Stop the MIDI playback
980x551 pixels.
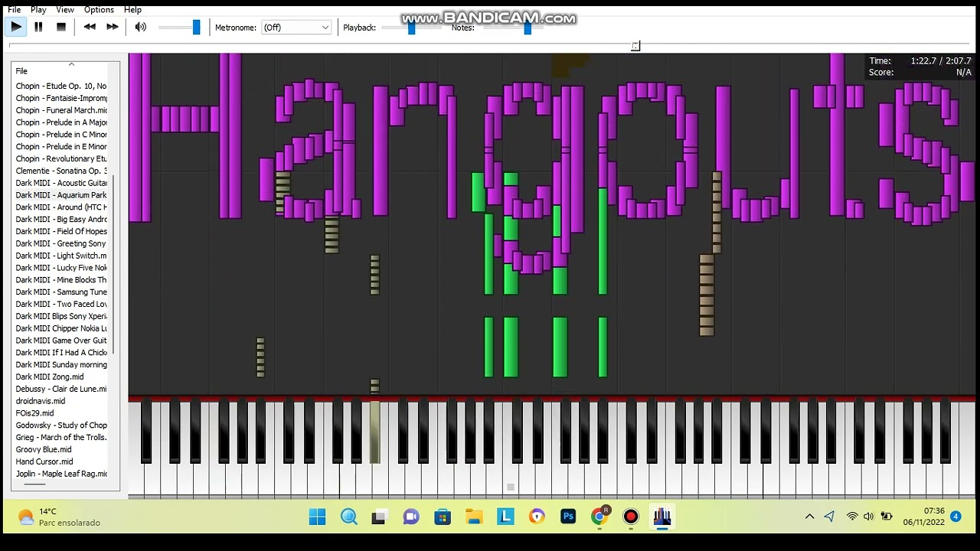tap(61, 27)
